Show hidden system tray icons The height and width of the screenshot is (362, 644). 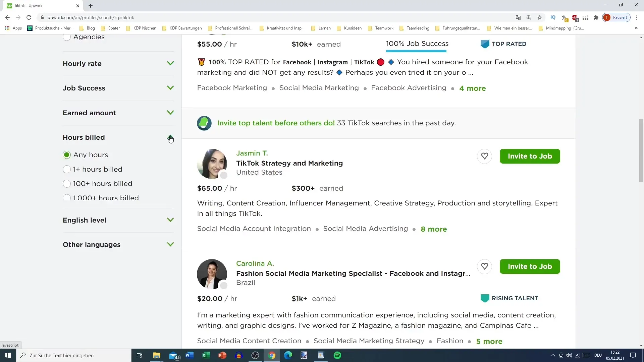553,355
